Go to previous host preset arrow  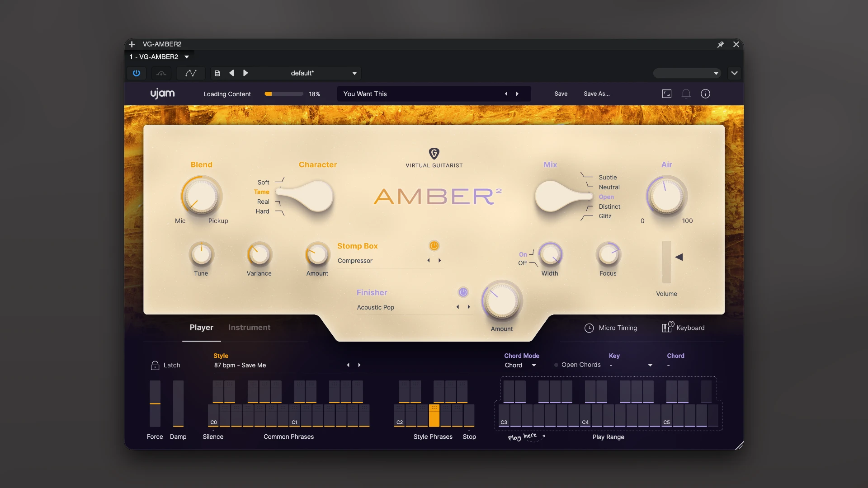(231, 73)
